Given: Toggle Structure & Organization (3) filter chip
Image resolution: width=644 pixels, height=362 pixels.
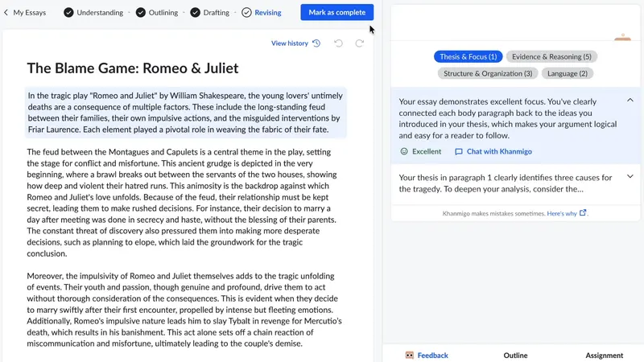Looking at the screenshot, I should [488, 73].
